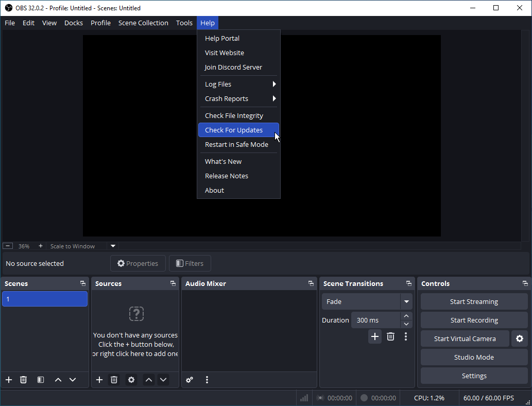Pop out the Scenes dock
532x406 pixels.
pyautogui.click(x=82, y=283)
